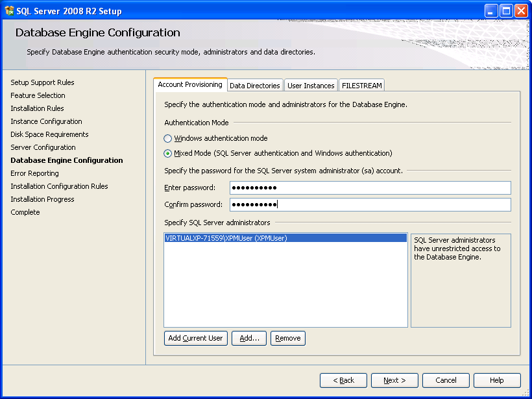Screen dimensions: 532x399
Task: Go back with the Back button
Action: tap(343, 381)
